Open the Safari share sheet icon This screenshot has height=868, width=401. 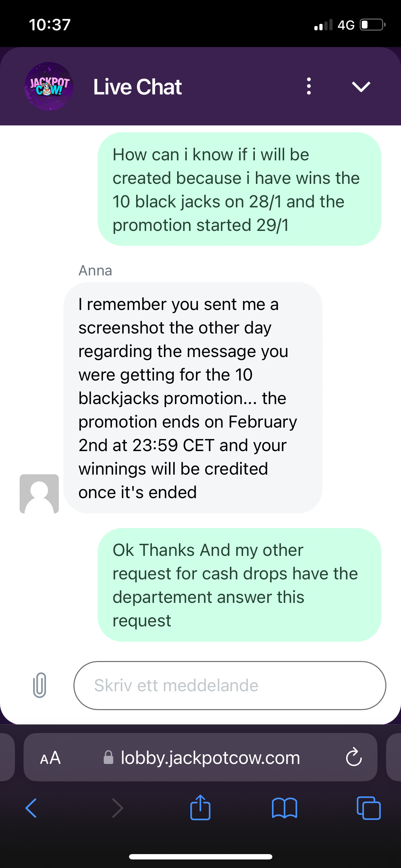(200, 808)
